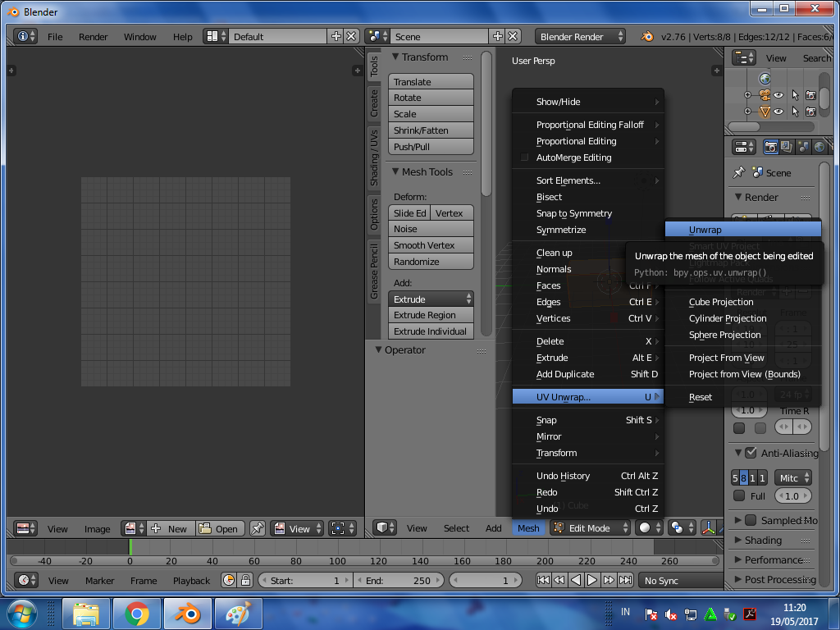Click the Extrude Region button
The width and height of the screenshot is (840, 630).
pyautogui.click(x=431, y=315)
